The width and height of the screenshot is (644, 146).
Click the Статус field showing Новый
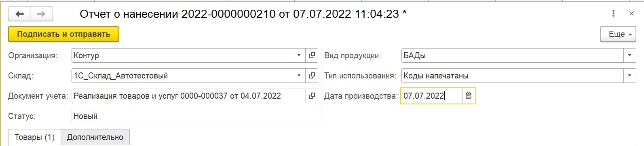coord(195,116)
